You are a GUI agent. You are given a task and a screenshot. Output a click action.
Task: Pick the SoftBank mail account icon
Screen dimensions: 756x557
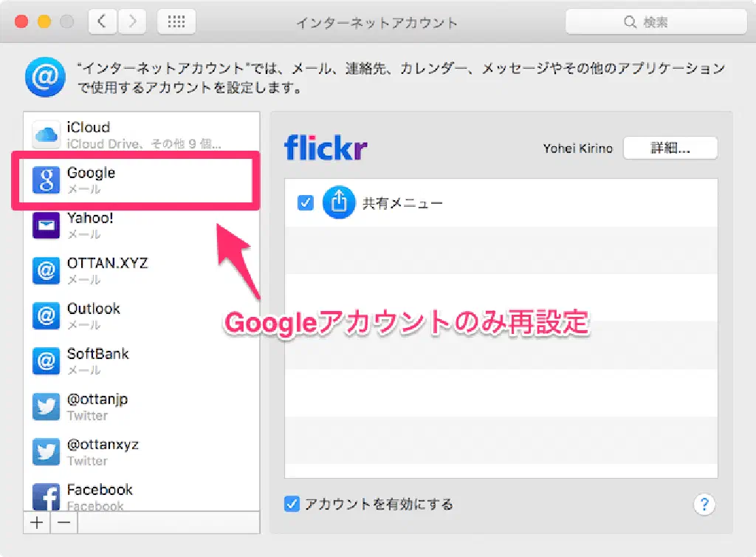[x=46, y=361]
